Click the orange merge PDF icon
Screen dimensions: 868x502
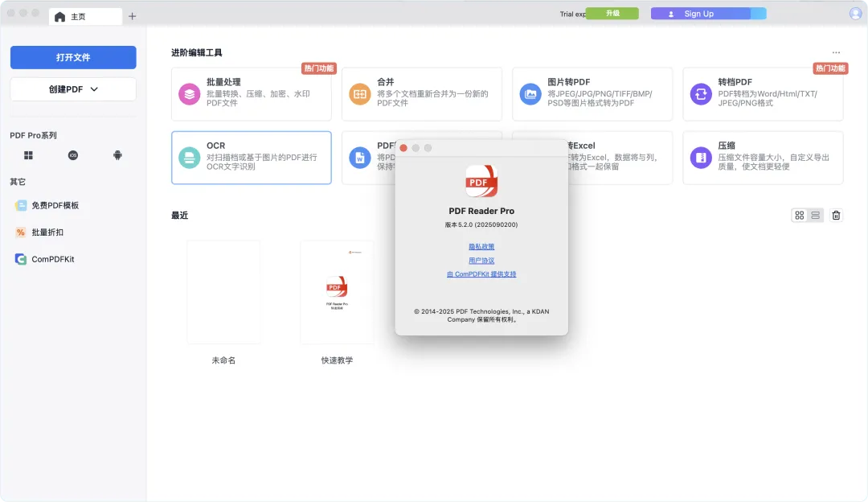pos(360,94)
